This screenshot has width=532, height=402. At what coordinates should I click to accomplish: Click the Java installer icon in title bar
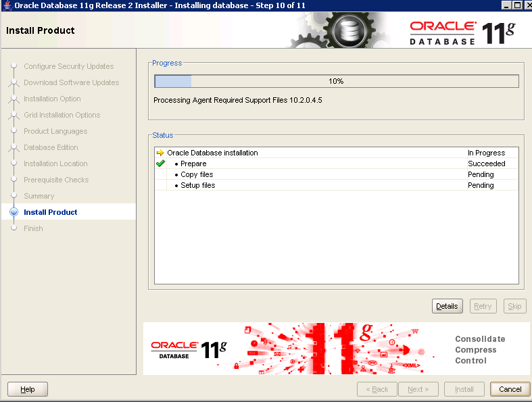tap(7, 5)
